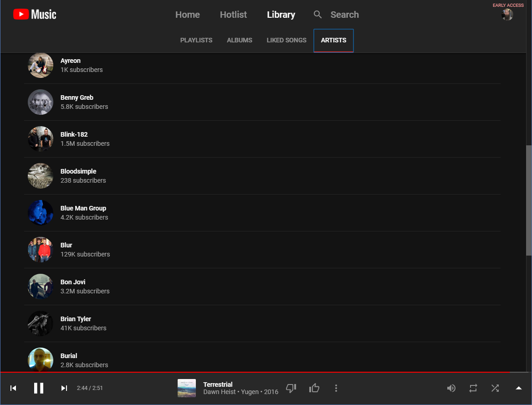The image size is (532, 405).
Task: Select the Artists tab
Action: click(x=333, y=41)
